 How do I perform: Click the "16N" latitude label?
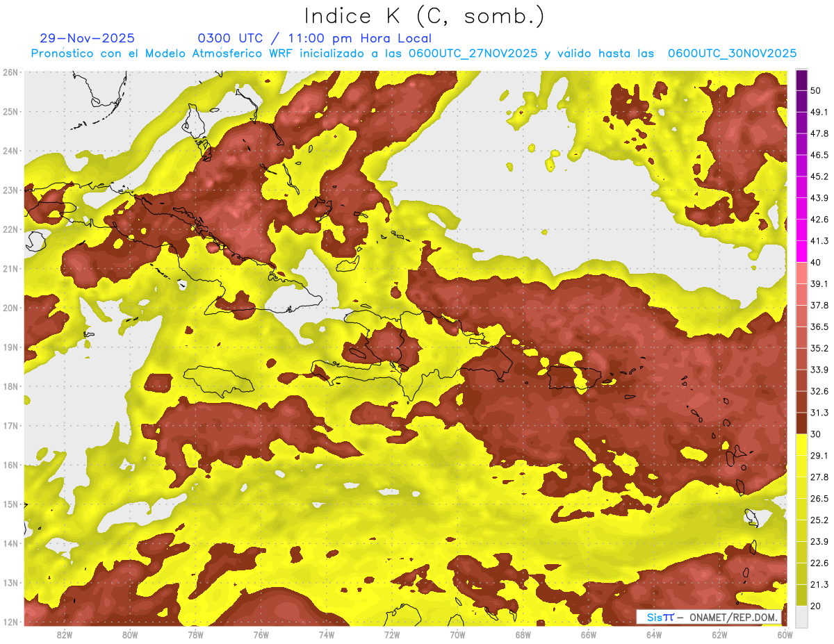(x=10, y=465)
